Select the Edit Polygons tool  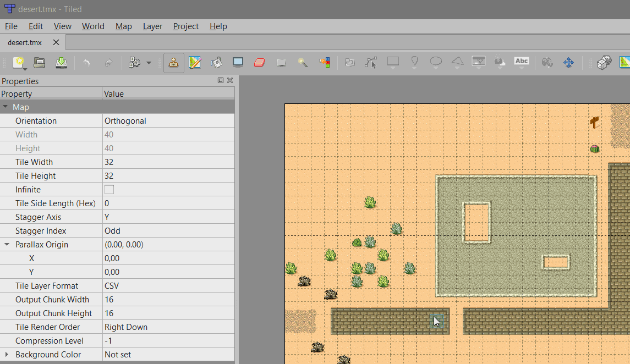pyautogui.click(x=371, y=63)
